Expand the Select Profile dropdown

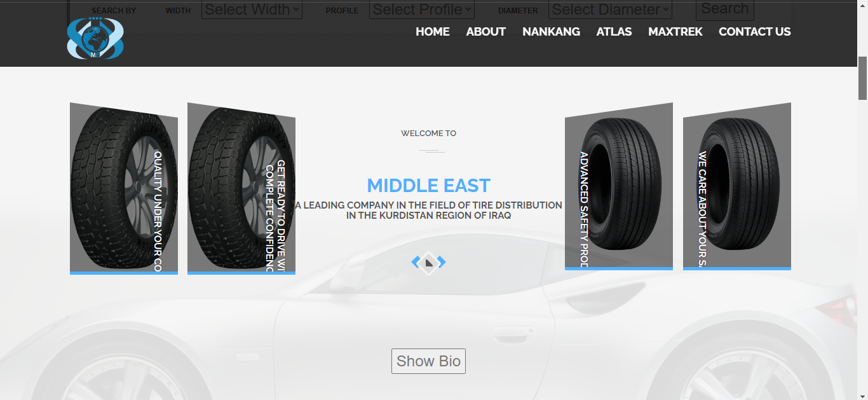point(422,10)
